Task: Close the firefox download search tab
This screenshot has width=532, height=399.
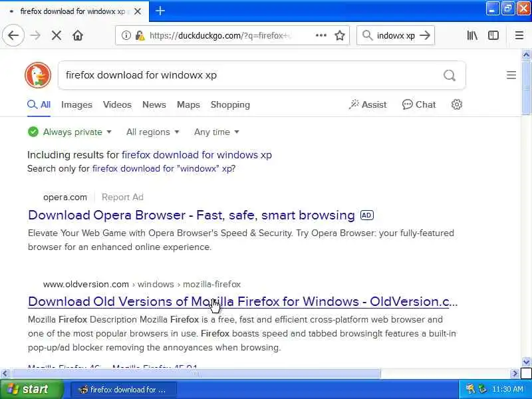Action: pyautogui.click(x=138, y=11)
